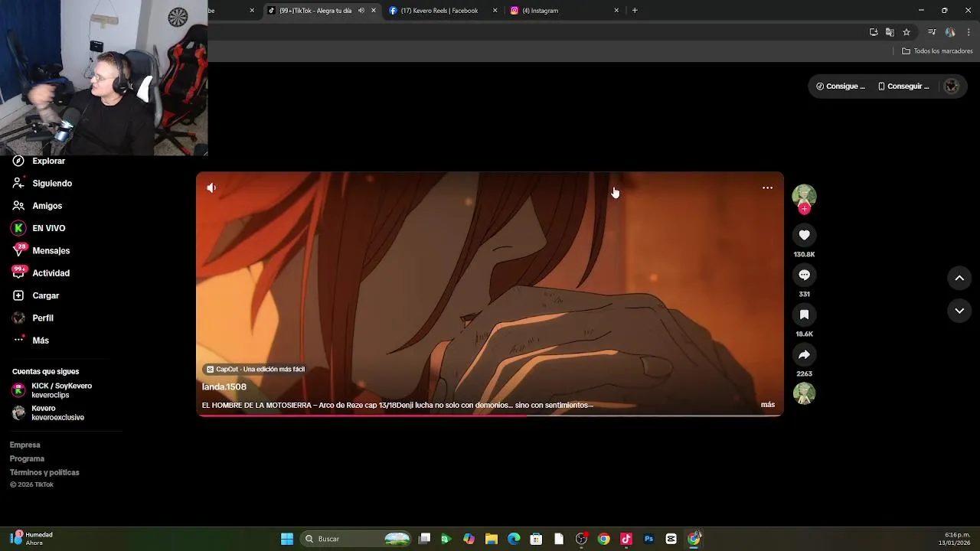Screen dimensions: 980x551
Task: Open the landa.1508 creator username
Action: (224, 387)
